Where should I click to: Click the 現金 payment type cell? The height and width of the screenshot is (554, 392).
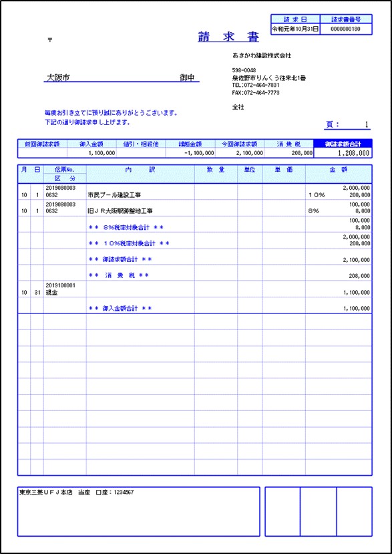tap(51, 293)
